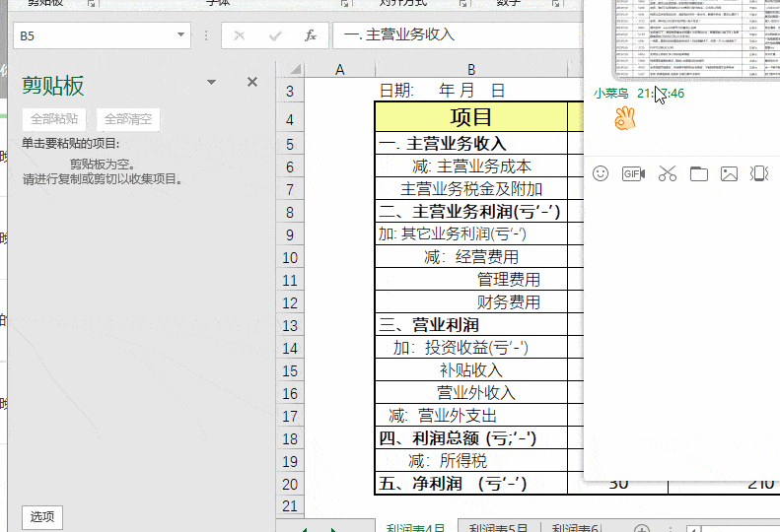The image size is (780, 532).
Task: Select cell 三、营业利润
Action: (471, 325)
